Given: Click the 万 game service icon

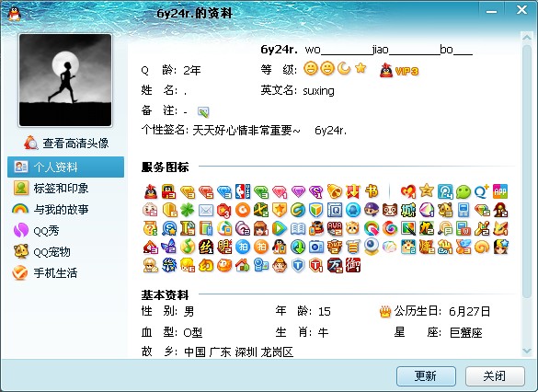Looking at the screenshot, I should point(335,265).
